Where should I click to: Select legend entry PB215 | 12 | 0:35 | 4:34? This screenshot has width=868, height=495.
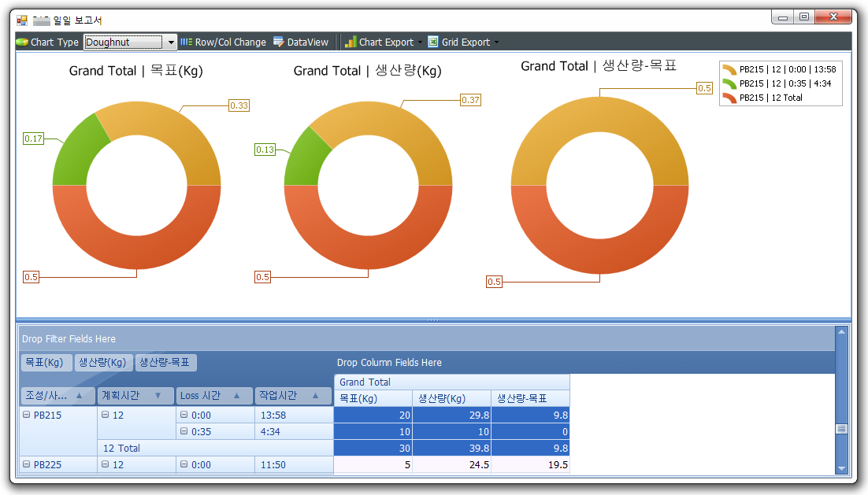(x=777, y=83)
